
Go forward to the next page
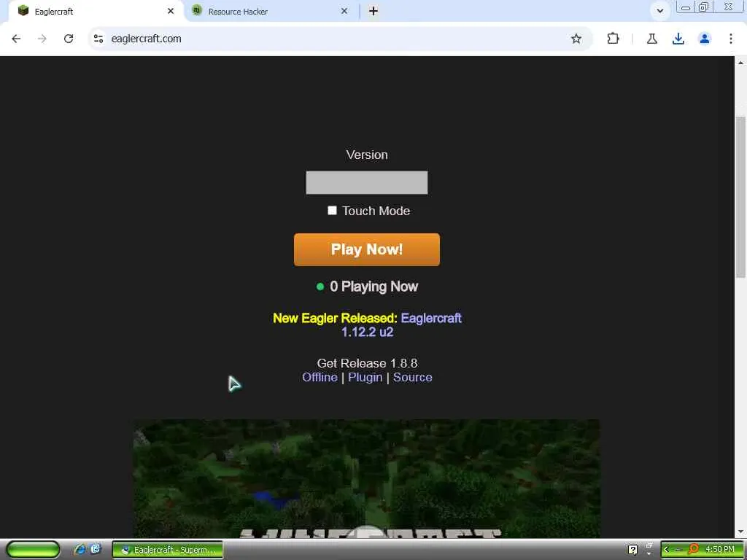click(42, 39)
